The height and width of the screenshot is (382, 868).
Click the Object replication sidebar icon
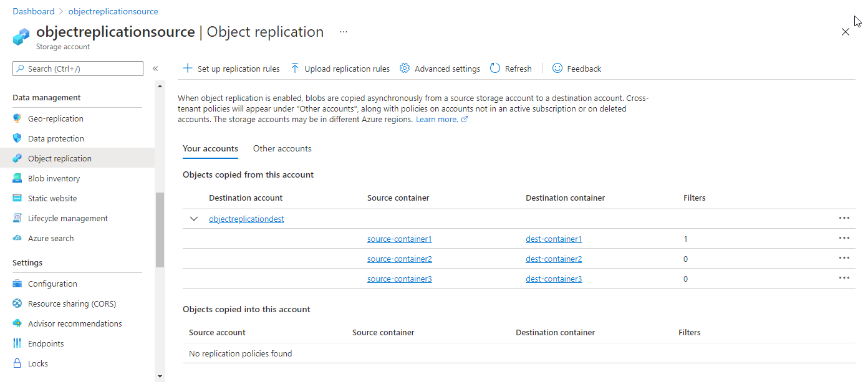pyautogui.click(x=17, y=158)
